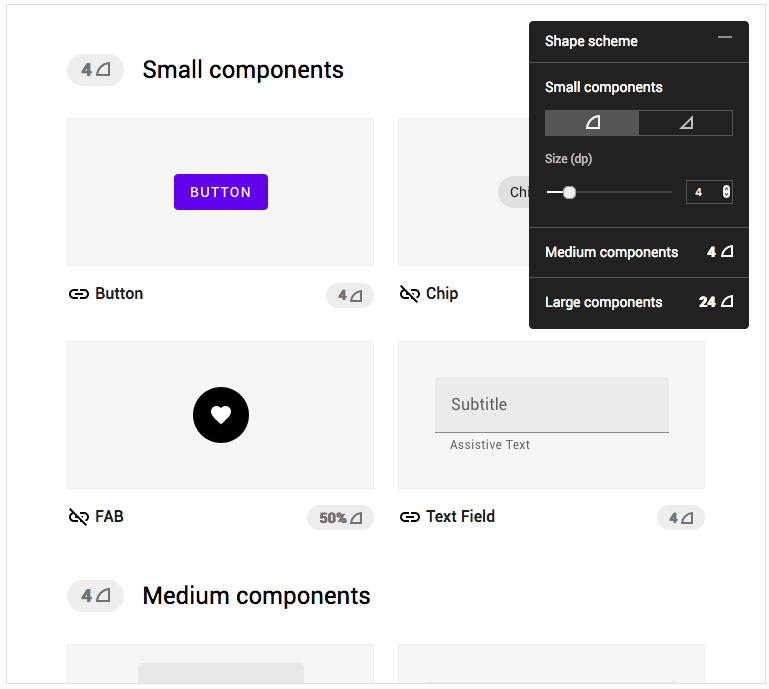
Task: Click the Subtitle text field preview
Action: (x=551, y=405)
